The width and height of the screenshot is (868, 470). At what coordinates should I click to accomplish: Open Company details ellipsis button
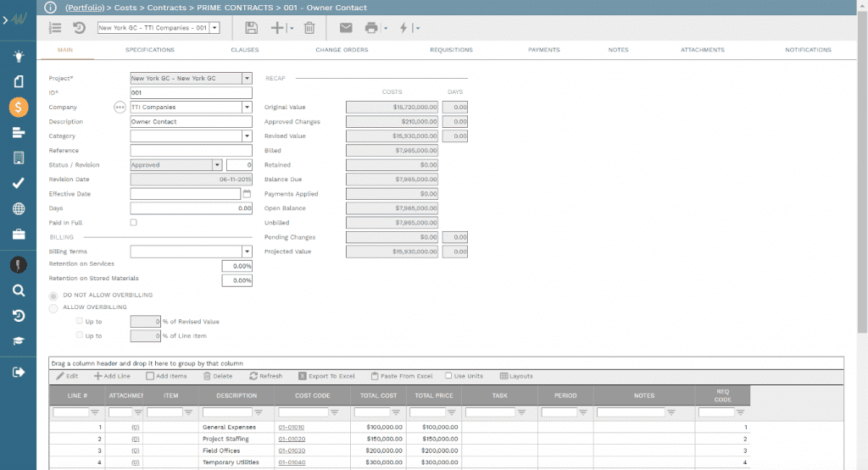coord(120,108)
